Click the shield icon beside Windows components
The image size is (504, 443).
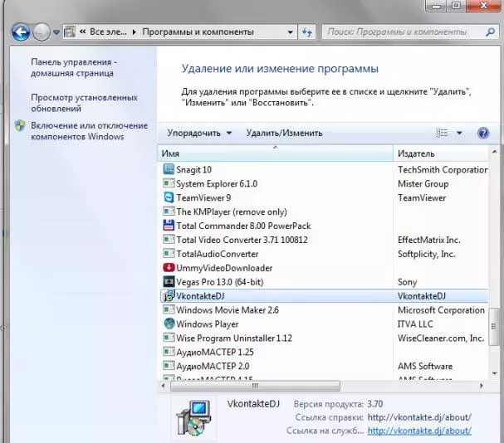click(x=20, y=125)
